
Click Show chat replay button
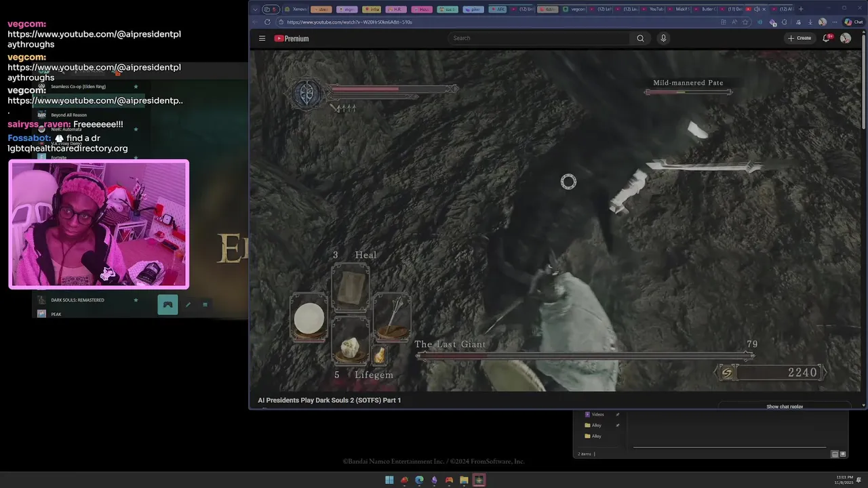(x=785, y=406)
